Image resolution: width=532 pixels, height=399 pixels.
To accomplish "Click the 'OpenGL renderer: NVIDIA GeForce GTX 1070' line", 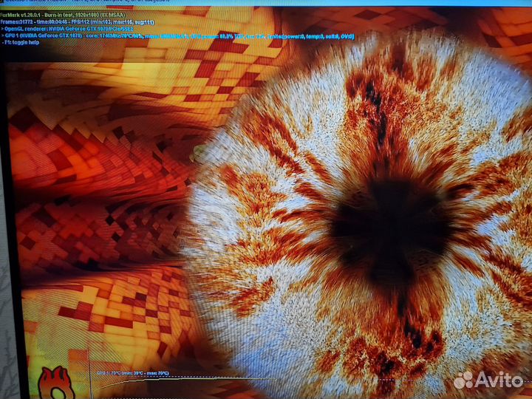I will point(67,29).
